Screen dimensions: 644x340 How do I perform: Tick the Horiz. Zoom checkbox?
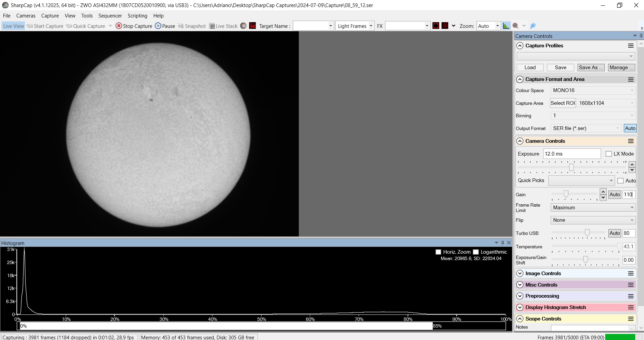click(438, 252)
